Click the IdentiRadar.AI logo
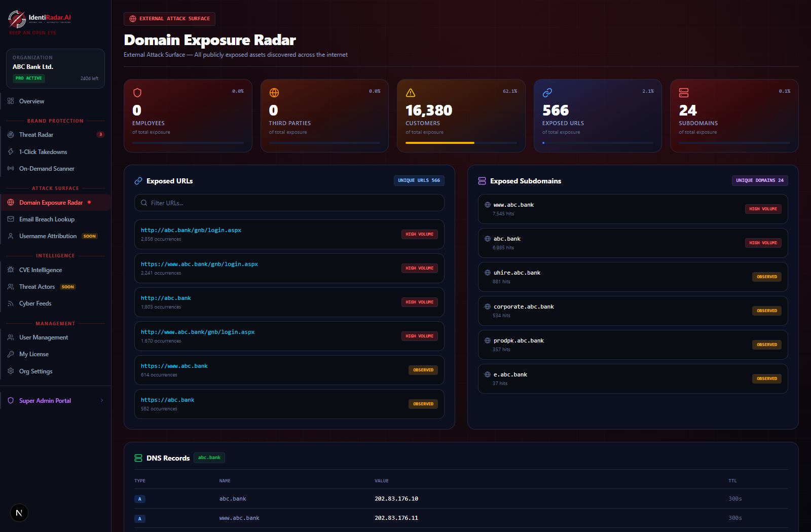Image resolution: width=811 pixels, height=532 pixels. [40, 19]
